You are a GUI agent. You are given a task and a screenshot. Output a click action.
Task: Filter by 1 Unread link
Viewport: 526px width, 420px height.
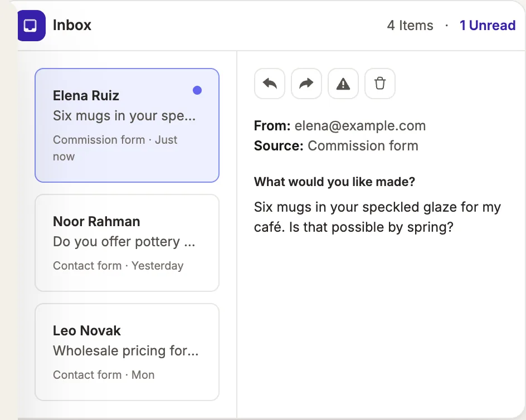tap(488, 26)
